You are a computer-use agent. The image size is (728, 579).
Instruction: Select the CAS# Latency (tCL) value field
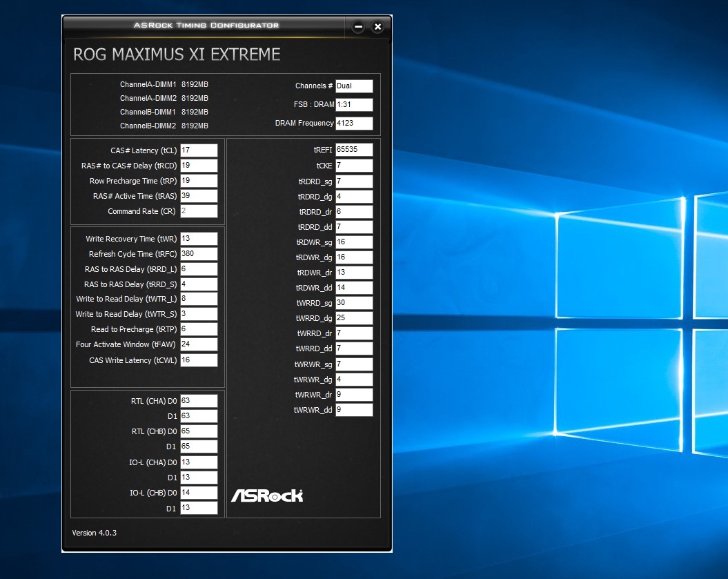pos(199,150)
